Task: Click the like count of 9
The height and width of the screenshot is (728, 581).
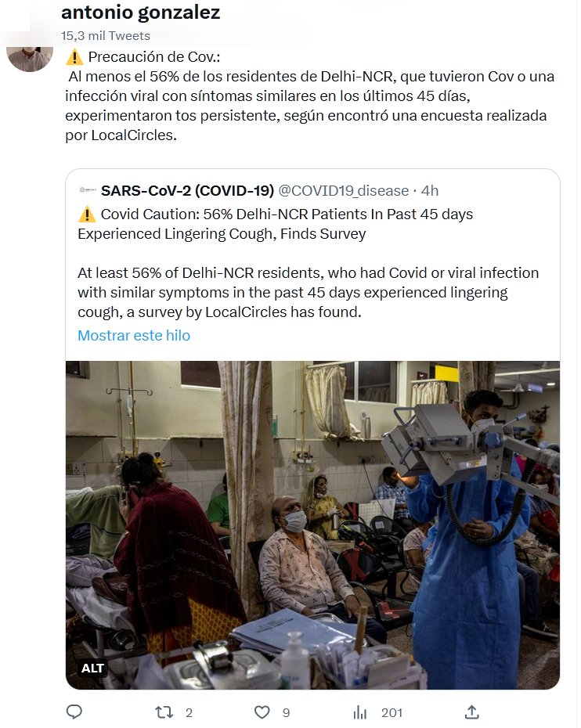Action: [286, 712]
